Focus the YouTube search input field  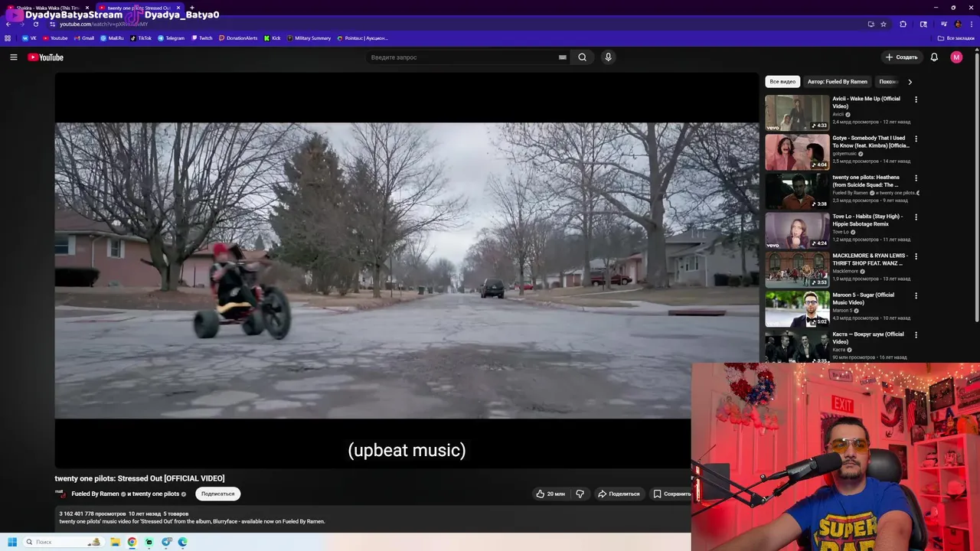(x=462, y=57)
